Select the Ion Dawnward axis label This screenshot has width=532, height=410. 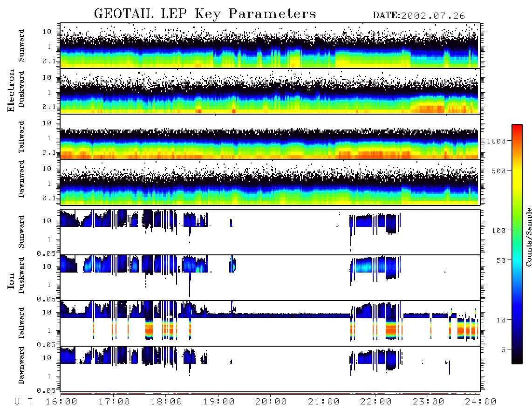coord(21,365)
